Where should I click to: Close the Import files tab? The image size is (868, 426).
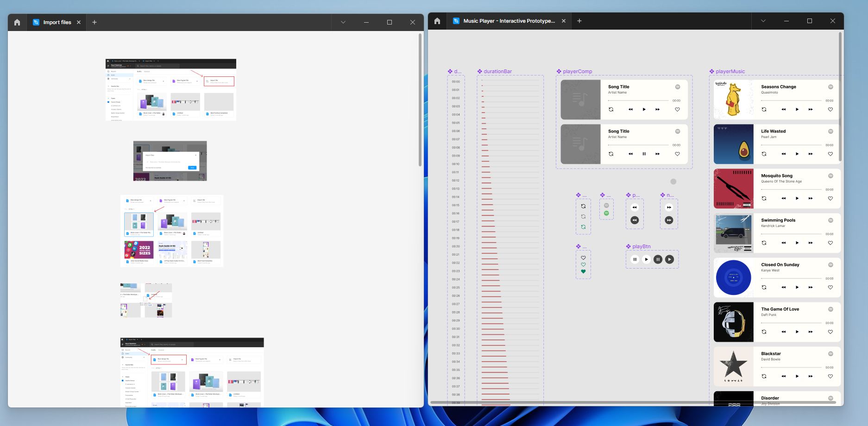(x=79, y=22)
